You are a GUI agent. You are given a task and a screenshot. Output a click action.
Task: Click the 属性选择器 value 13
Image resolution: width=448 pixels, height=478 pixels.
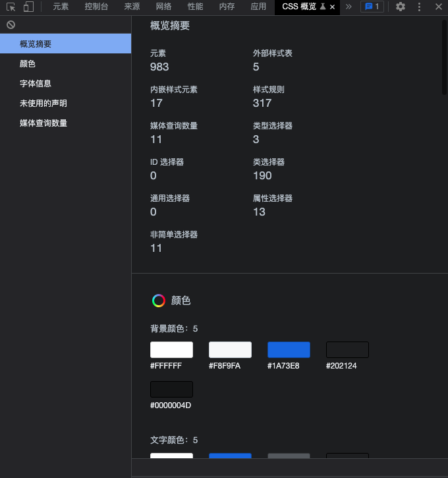pos(259,212)
